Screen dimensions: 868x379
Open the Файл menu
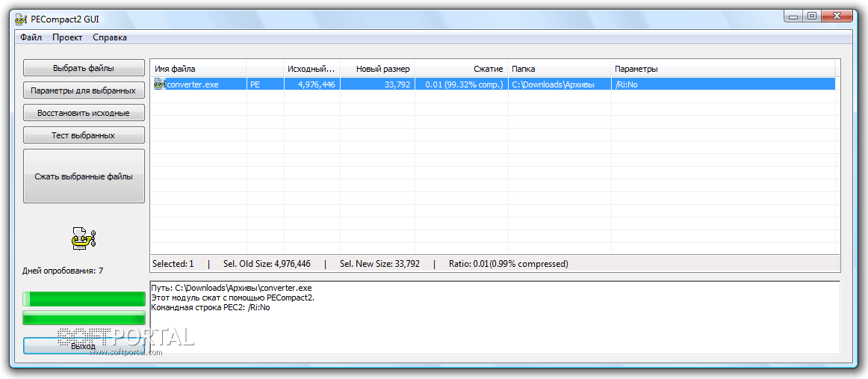[31, 37]
